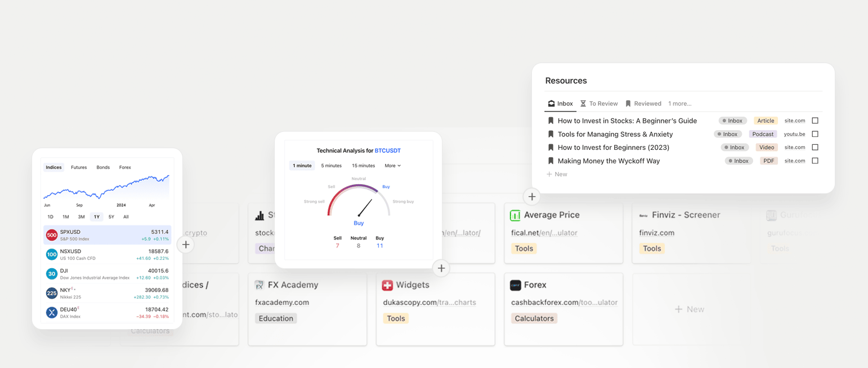Click the Forex card's cashbackforex logo icon
Viewport: 868px width, 368px height.
pyautogui.click(x=514, y=285)
